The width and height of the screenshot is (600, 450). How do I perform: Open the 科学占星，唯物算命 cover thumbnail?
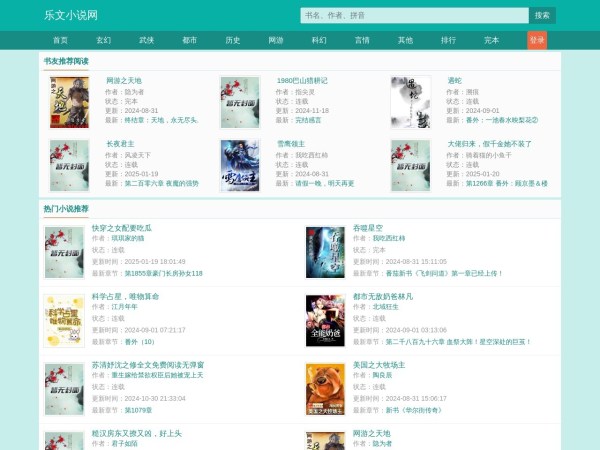(x=64, y=320)
